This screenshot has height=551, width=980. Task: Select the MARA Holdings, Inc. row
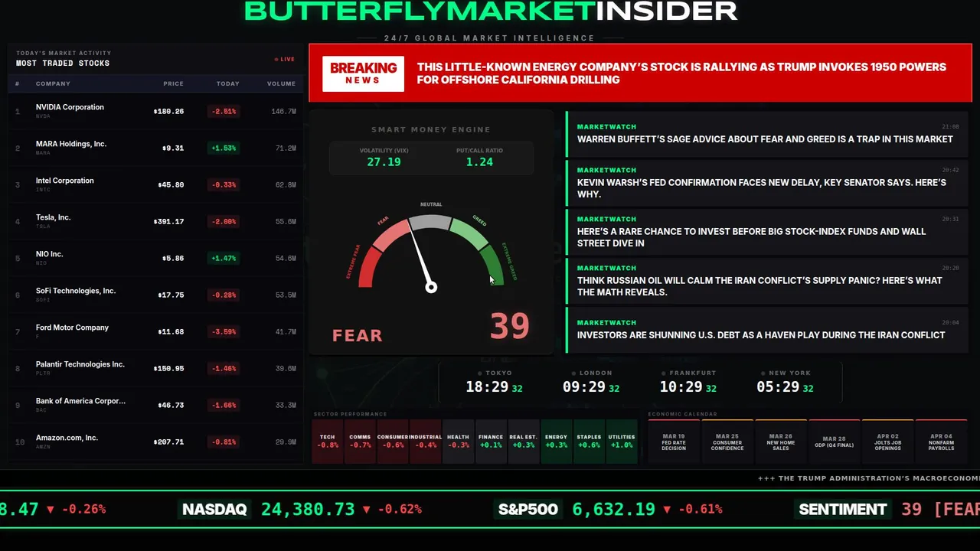click(x=156, y=148)
